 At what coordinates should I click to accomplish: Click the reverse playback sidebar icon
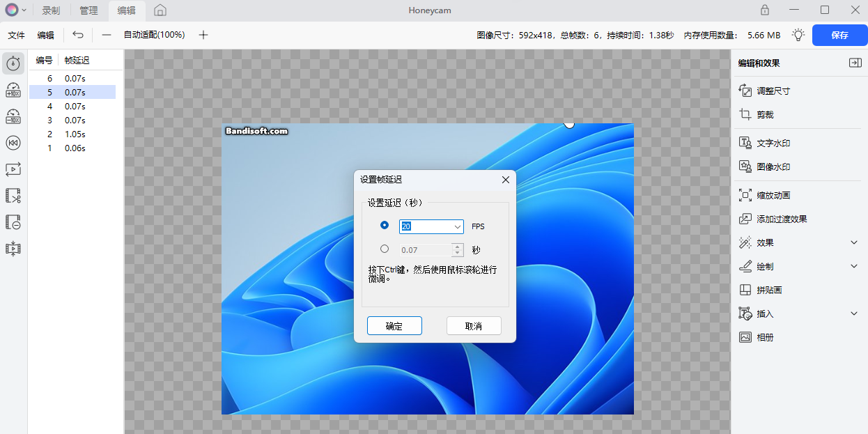[13, 143]
